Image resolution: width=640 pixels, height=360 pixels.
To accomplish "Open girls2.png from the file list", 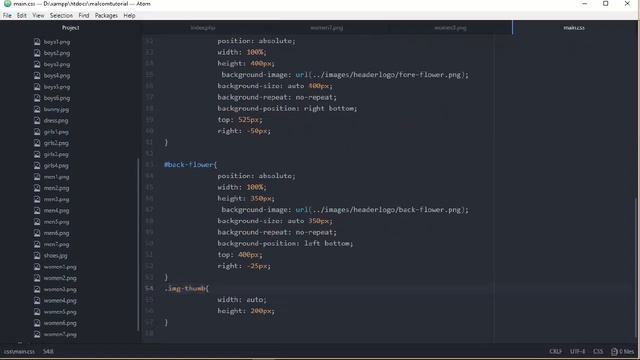I will (56, 143).
